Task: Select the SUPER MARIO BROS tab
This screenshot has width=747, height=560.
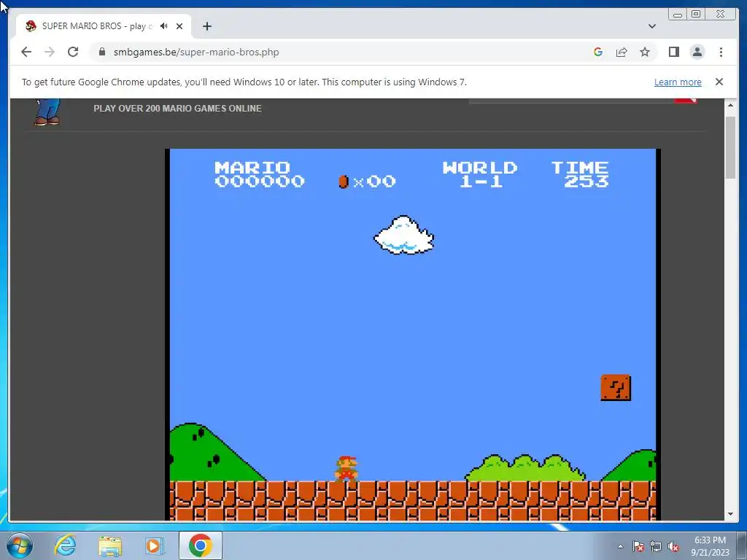Action: tap(104, 26)
